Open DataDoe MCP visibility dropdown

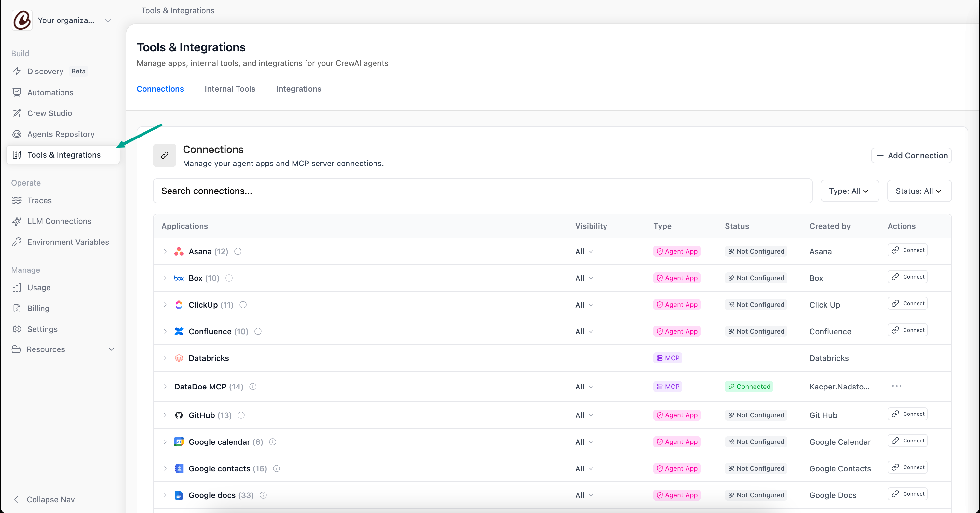[584, 387]
